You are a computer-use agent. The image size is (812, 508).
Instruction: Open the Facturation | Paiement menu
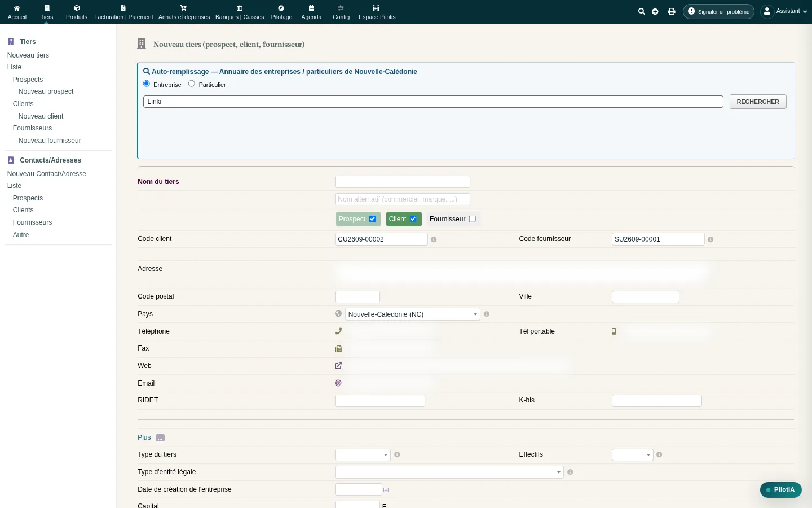(x=123, y=12)
